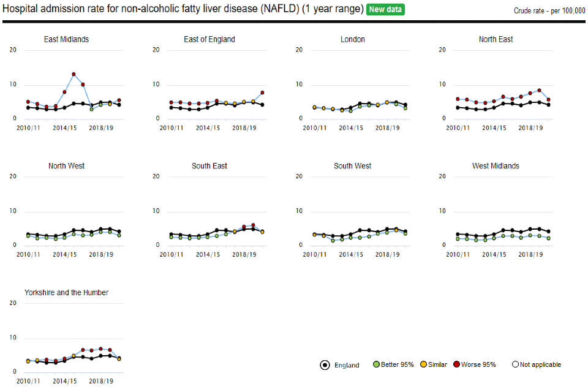Select the North East chart heading

(496, 39)
